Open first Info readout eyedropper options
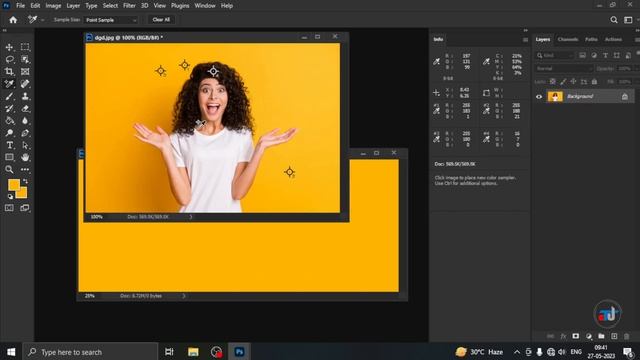The height and width of the screenshot is (360, 640). tap(436, 62)
